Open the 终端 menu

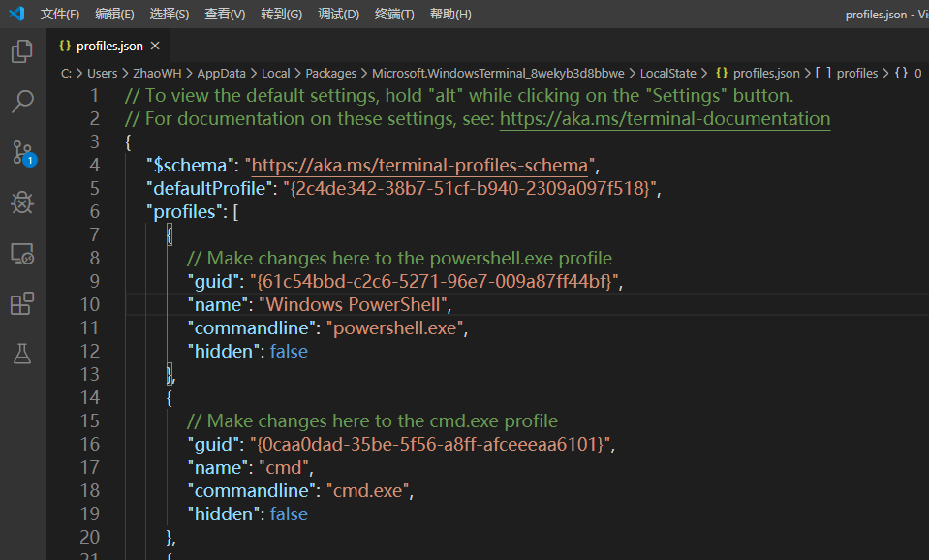(x=394, y=14)
